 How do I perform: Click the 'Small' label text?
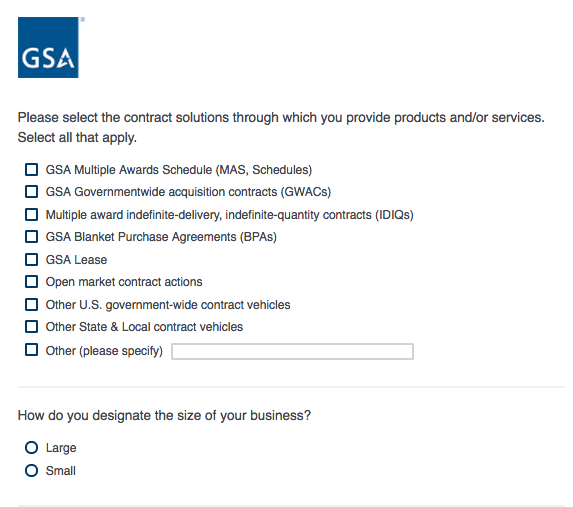point(61,471)
